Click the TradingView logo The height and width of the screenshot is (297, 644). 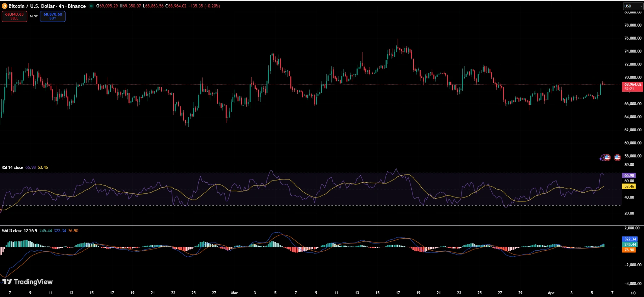click(28, 282)
